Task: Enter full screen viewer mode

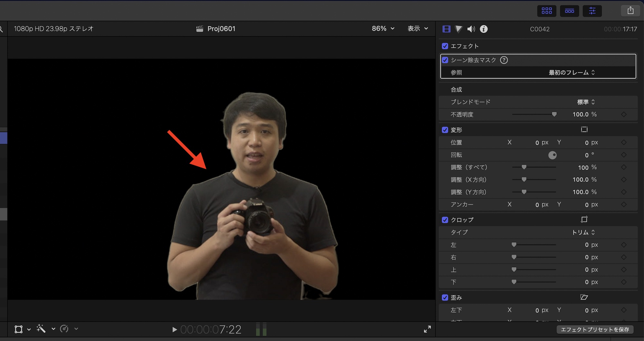Action: [x=427, y=329]
